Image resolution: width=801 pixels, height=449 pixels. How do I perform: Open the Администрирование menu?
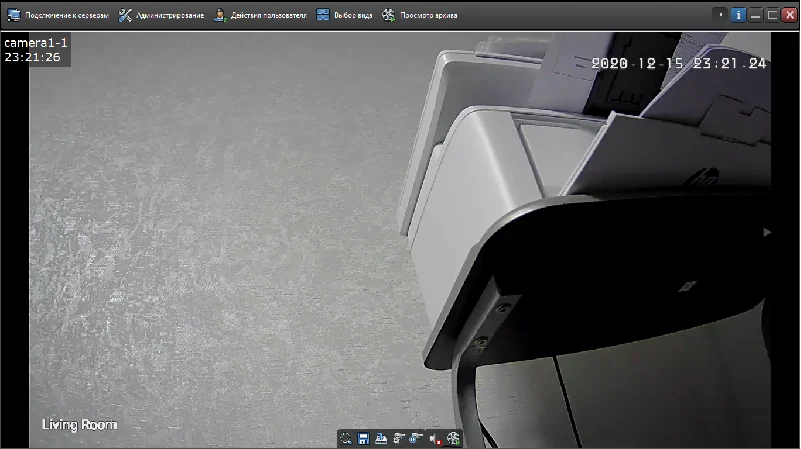(161, 16)
